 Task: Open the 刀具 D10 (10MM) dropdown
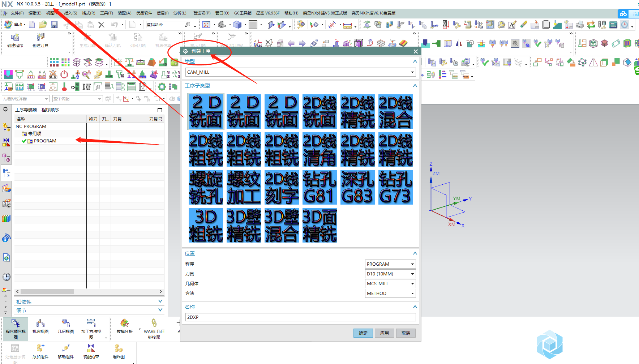click(x=390, y=274)
